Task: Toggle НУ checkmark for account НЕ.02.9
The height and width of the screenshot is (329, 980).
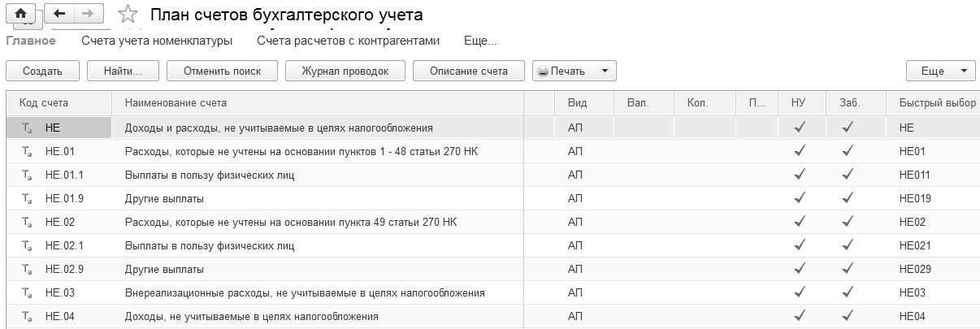Action: (x=800, y=269)
